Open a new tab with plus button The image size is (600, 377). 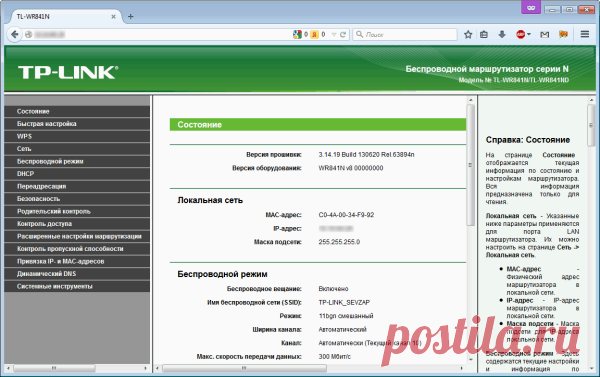(130, 16)
